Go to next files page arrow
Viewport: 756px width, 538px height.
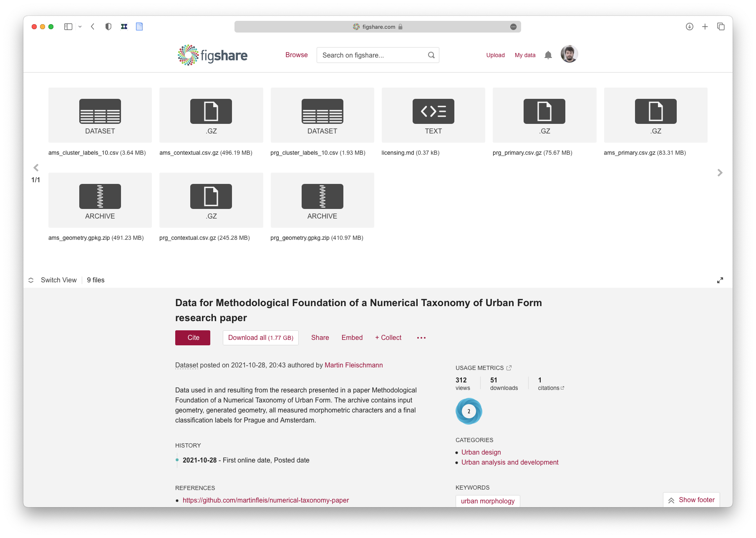click(720, 173)
